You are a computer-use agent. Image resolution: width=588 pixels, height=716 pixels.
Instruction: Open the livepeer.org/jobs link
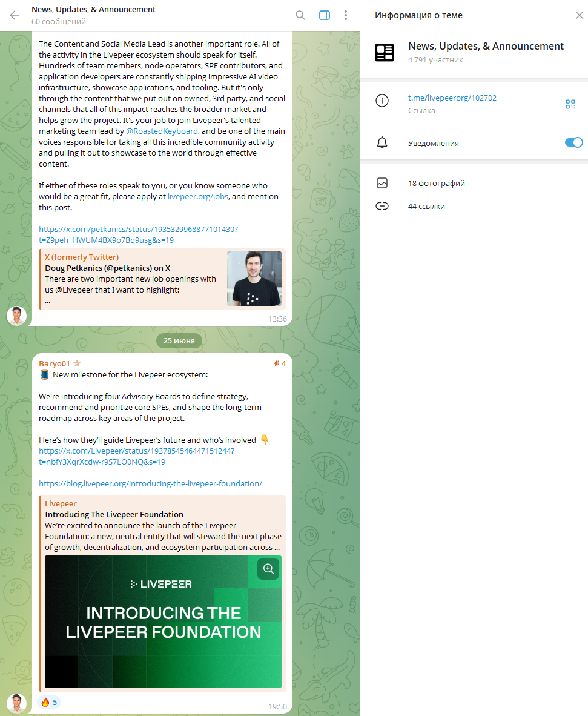(x=197, y=196)
